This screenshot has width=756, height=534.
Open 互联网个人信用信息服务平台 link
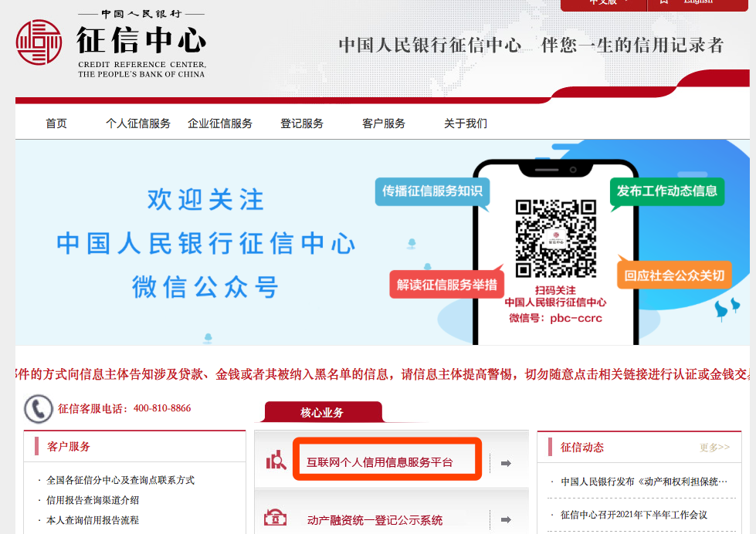click(380, 462)
